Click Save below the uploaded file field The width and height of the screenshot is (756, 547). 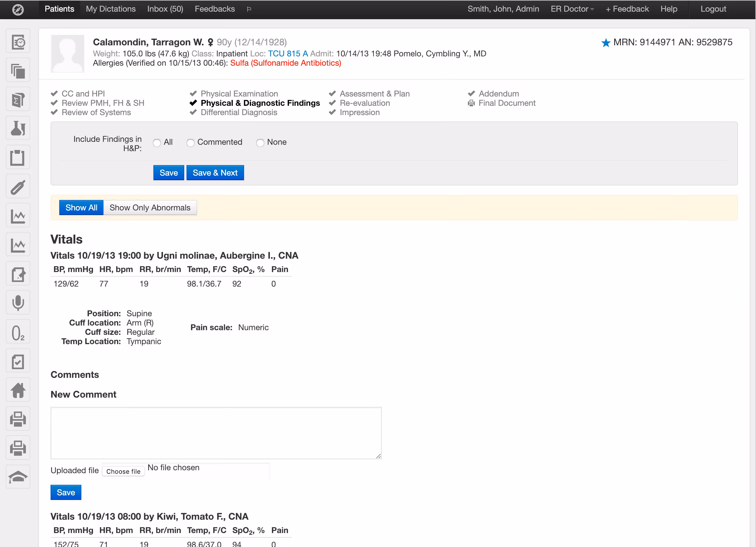coord(66,492)
